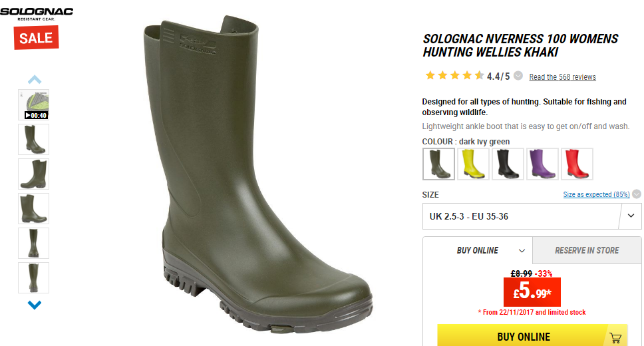Expand the size-fit info chevron beside 85%
This screenshot has height=346, width=644.
pyautogui.click(x=637, y=194)
